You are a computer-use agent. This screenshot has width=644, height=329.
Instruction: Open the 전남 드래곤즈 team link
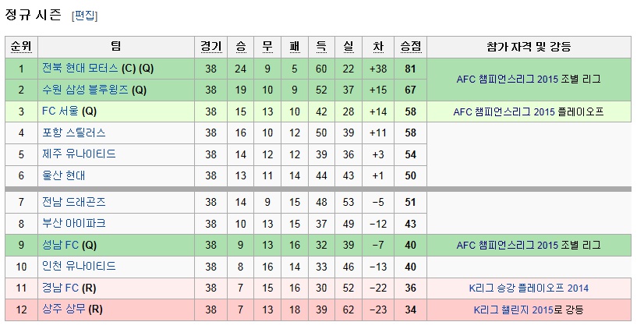(x=74, y=202)
